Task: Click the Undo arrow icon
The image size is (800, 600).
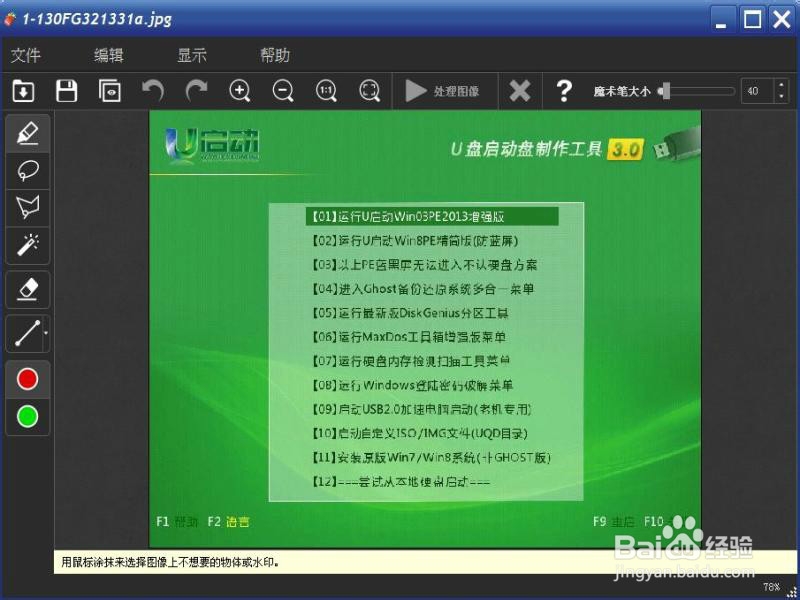Action: pos(155,91)
